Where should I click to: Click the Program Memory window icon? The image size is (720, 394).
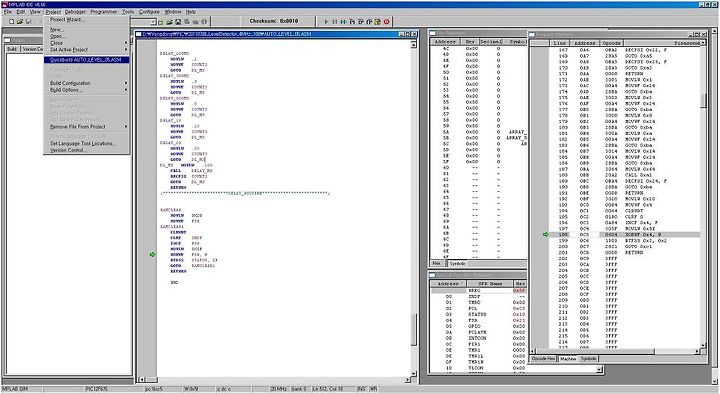[x=533, y=34]
